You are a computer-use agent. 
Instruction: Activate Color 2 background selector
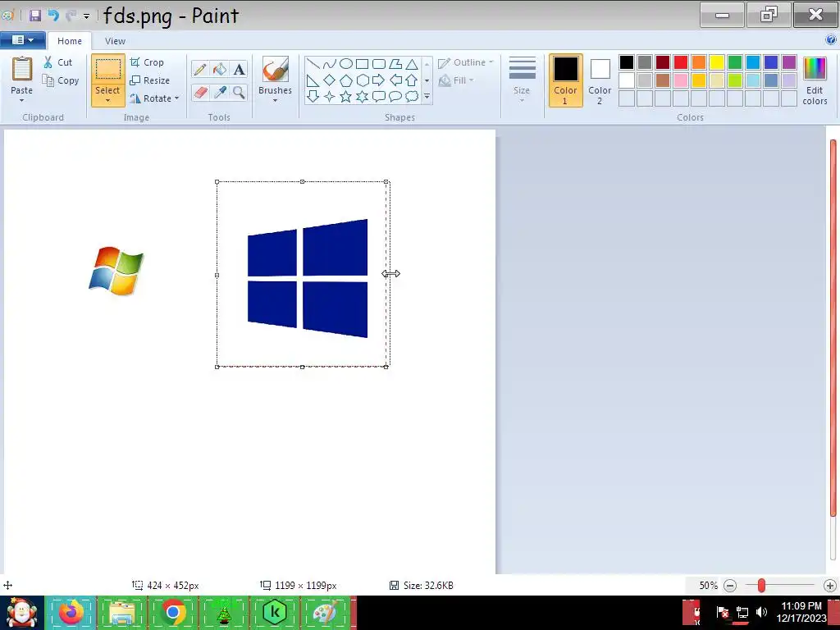pos(600,80)
